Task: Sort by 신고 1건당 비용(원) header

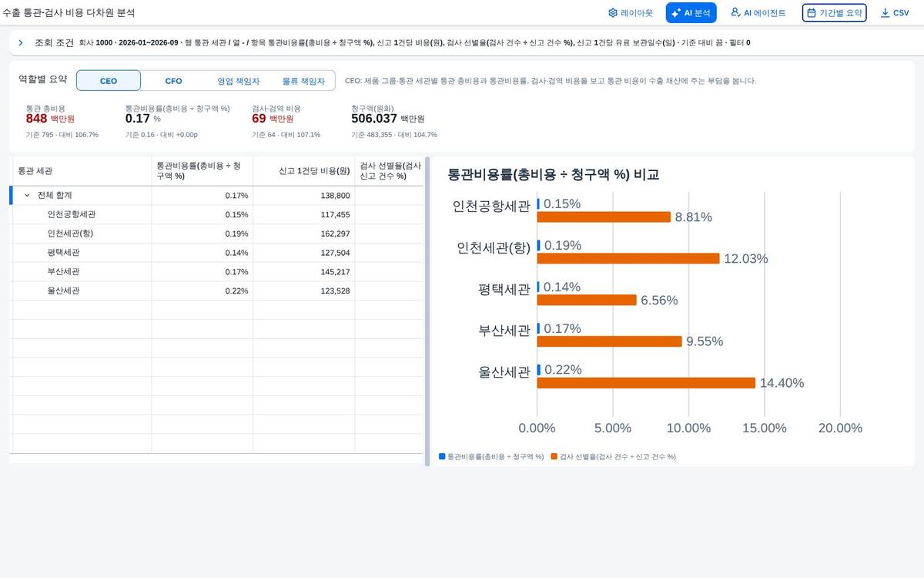Action: click(x=304, y=170)
